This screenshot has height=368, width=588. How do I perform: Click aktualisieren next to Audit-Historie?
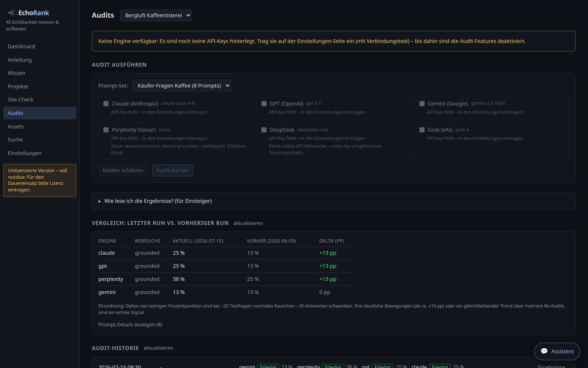158,348
